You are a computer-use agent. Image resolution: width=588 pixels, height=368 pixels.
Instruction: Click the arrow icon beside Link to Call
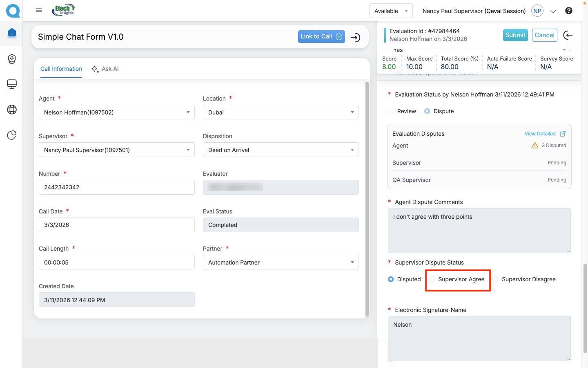click(356, 38)
